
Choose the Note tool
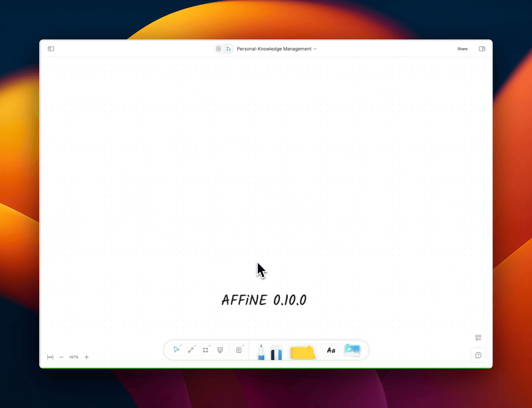[x=239, y=350]
